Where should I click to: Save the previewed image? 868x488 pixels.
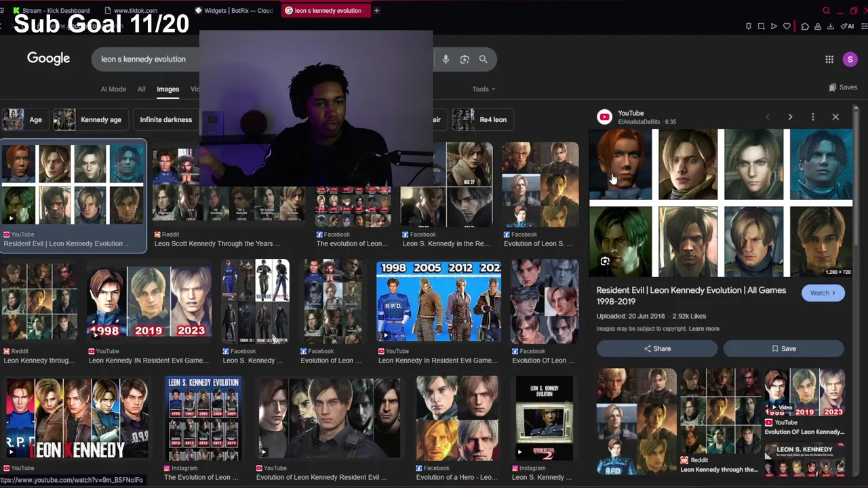(783, 348)
